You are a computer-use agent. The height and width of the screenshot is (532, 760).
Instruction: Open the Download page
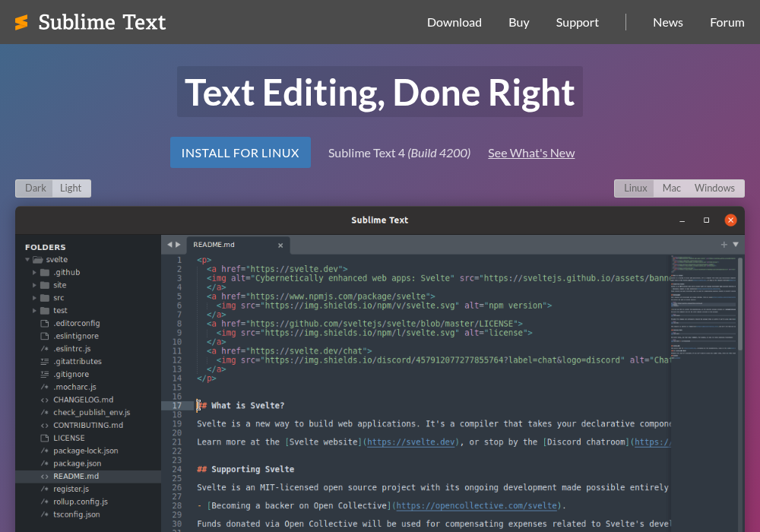tap(454, 22)
